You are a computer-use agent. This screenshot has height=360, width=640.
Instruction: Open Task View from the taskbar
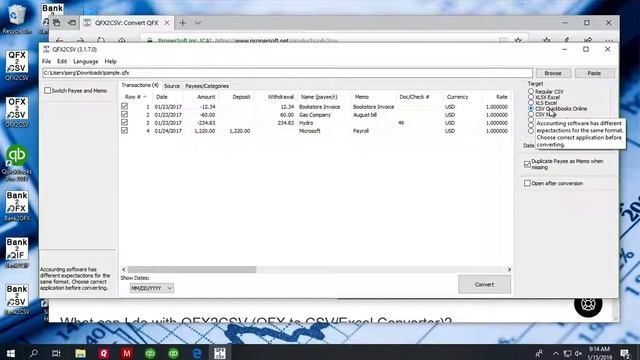pos(56,353)
